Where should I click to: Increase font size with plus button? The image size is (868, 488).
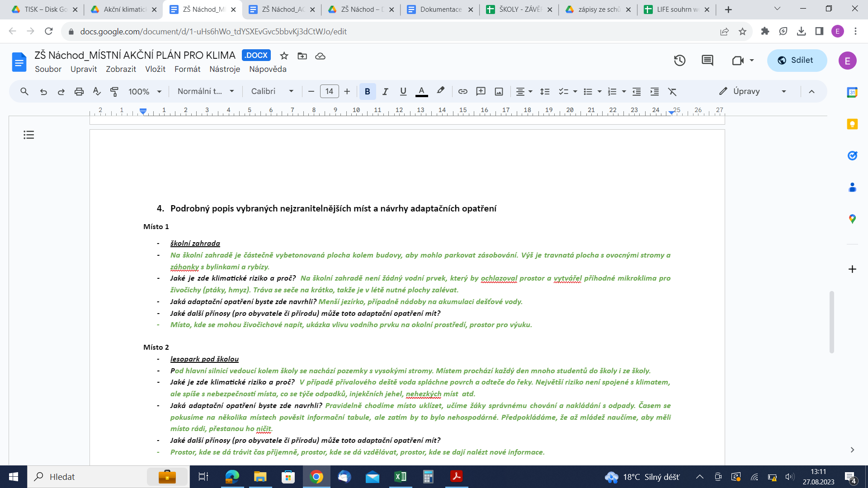tap(347, 92)
